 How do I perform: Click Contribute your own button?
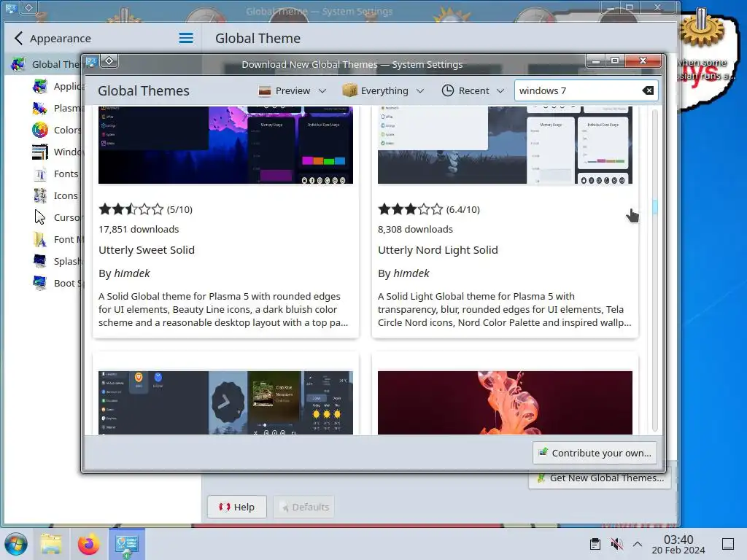point(595,453)
